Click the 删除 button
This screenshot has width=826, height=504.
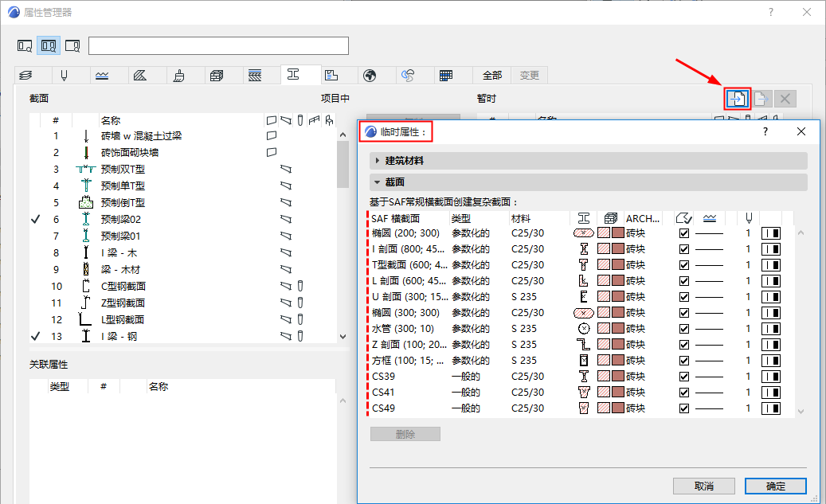pos(405,434)
